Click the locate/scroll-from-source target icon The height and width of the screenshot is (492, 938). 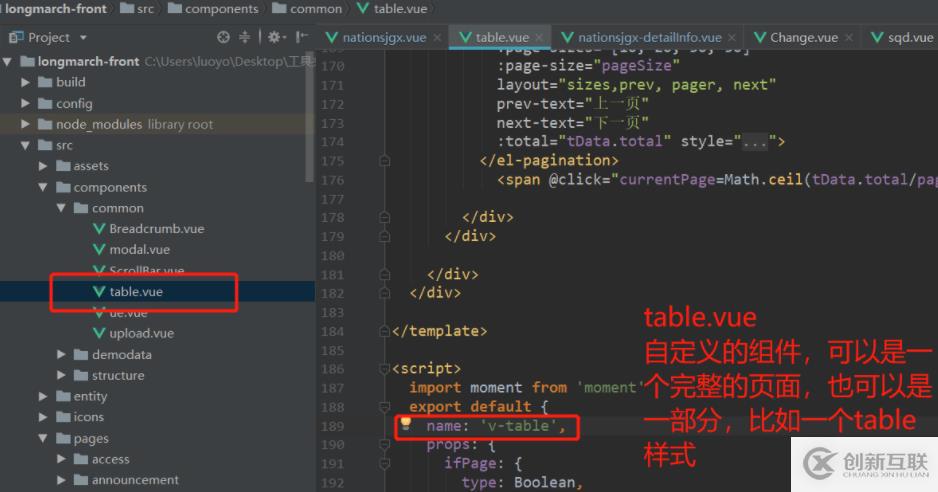coord(223,37)
